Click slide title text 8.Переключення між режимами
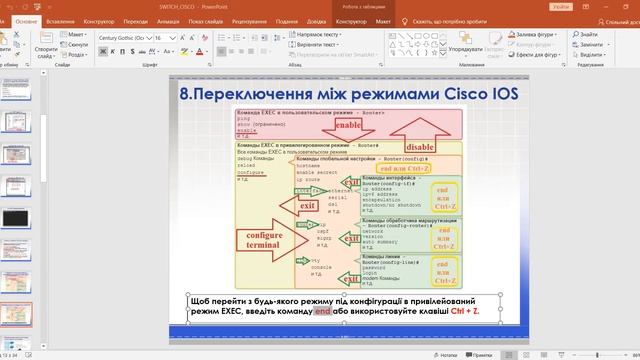 (x=349, y=93)
